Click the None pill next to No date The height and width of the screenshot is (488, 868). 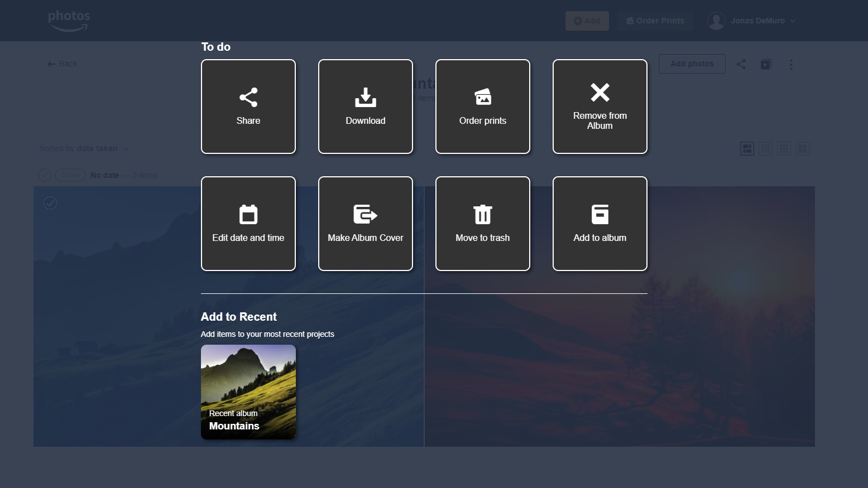click(70, 175)
